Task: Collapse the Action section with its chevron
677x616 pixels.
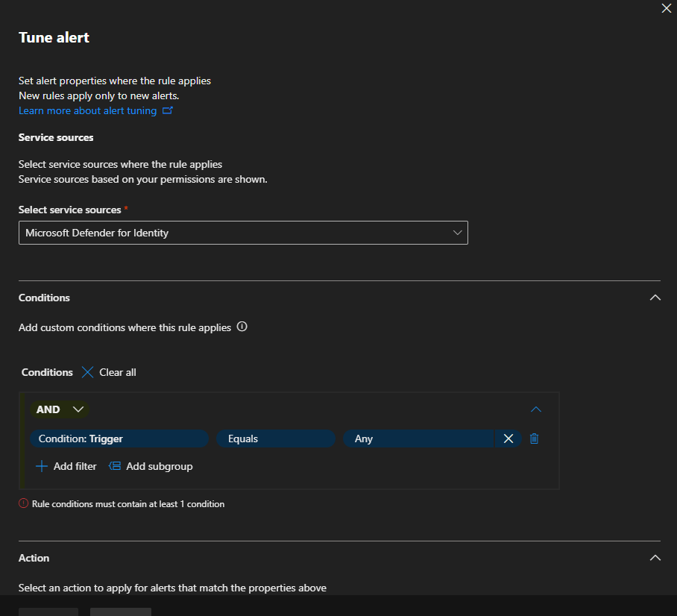Action: [x=655, y=558]
